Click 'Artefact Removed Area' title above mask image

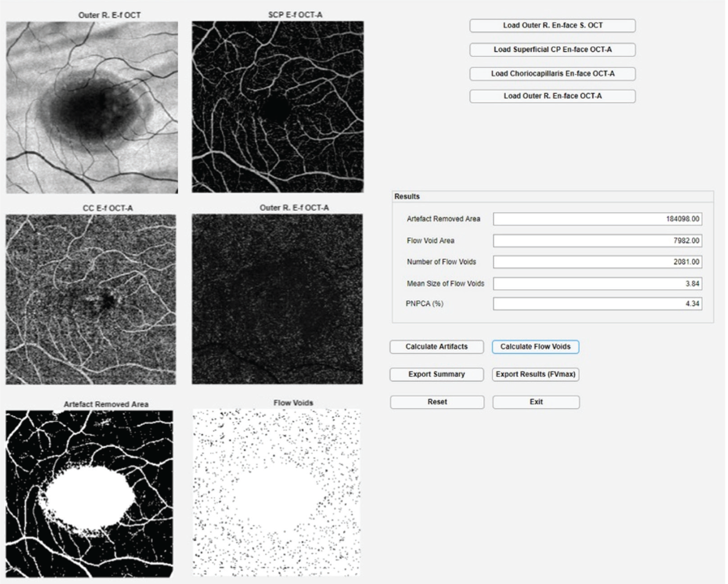click(x=106, y=404)
